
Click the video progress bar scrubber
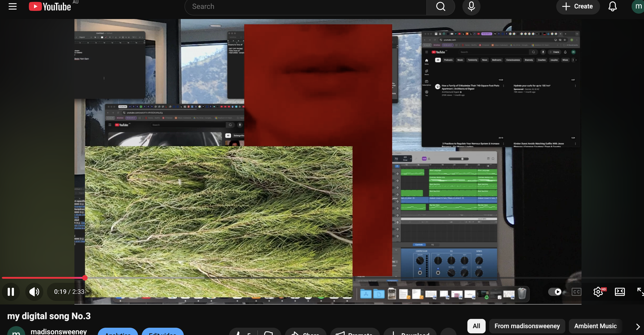(85, 278)
